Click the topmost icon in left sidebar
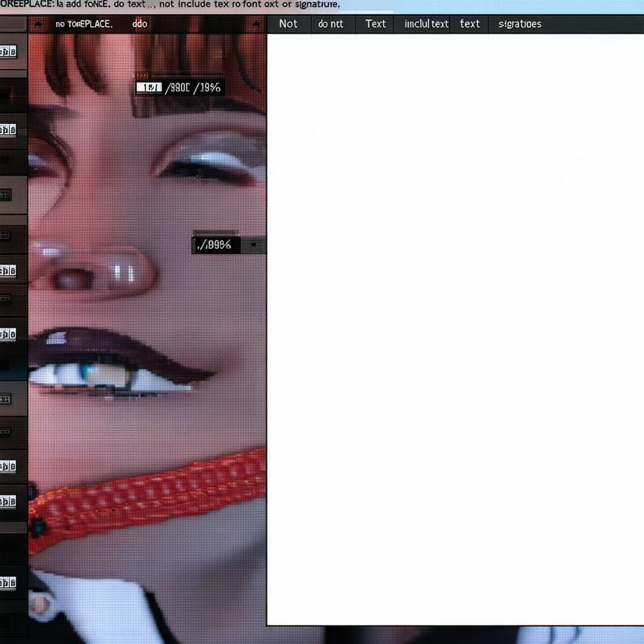This screenshot has width=644, height=644. click(8, 52)
